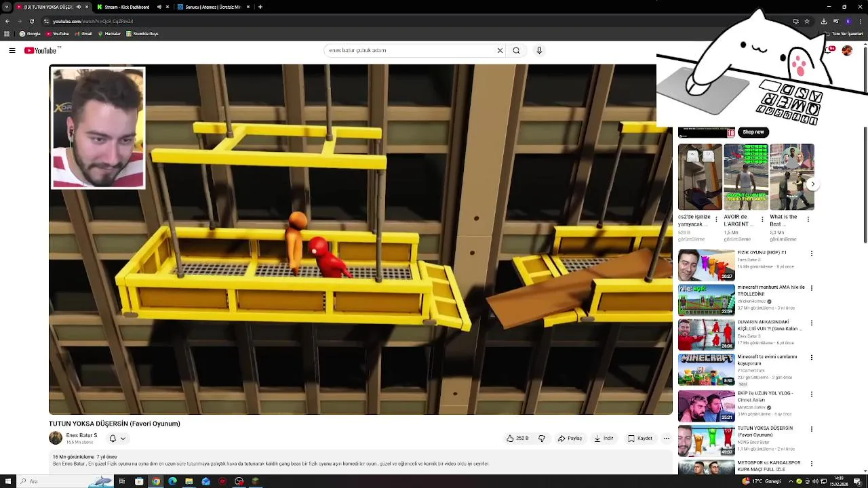Show next shorts with right arrow

point(812,184)
